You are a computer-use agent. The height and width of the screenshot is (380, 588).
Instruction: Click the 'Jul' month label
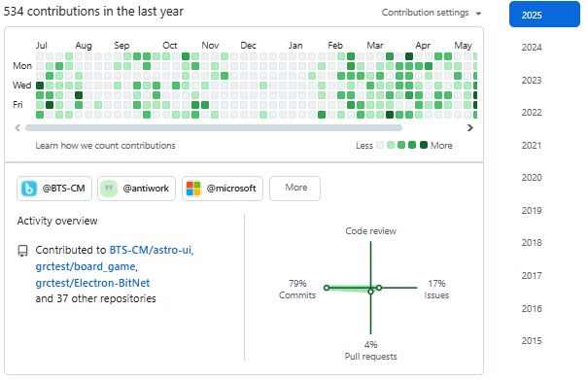pyautogui.click(x=41, y=46)
